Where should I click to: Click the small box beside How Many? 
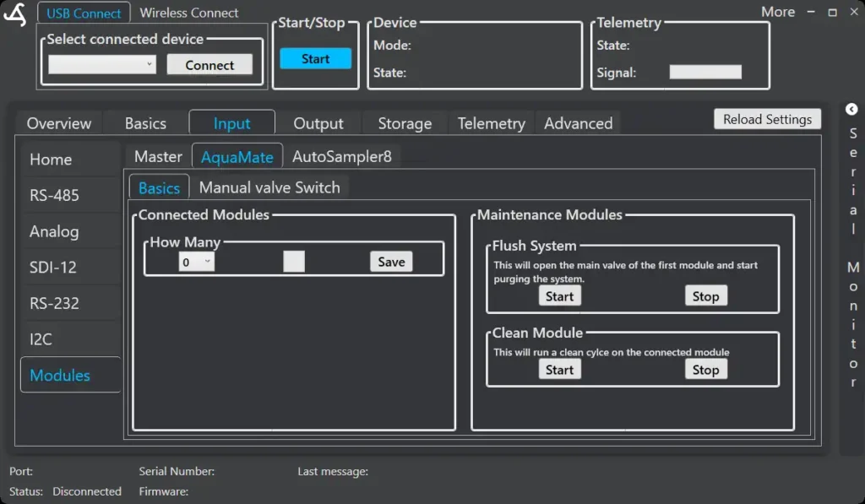(x=294, y=262)
